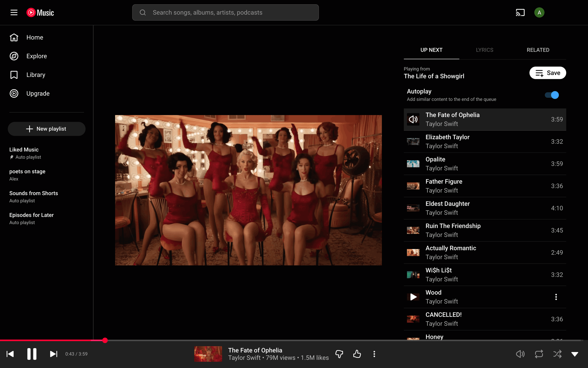Image resolution: width=588 pixels, height=368 pixels.
Task: Open the hamburger guide menu
Action: pos(14,13)
